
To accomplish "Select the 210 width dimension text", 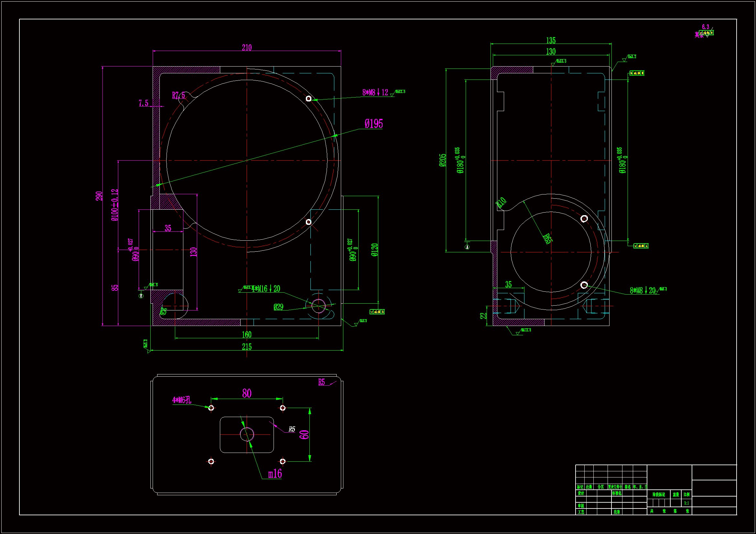I will (x=247, y=48).
